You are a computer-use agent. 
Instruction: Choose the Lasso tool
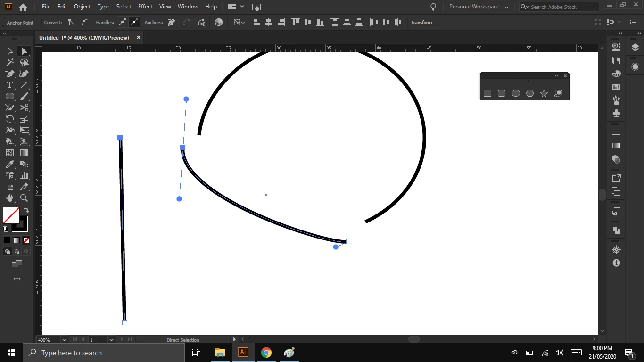click(24, 62)
